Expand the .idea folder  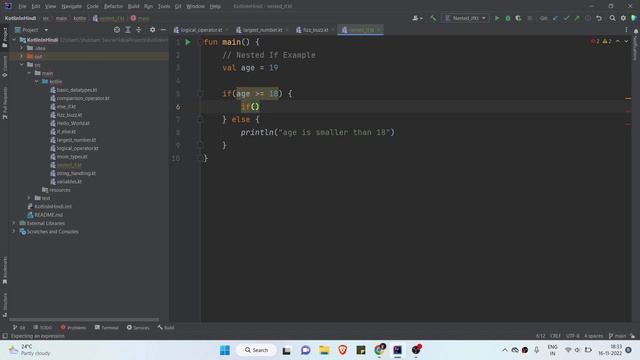22,48
